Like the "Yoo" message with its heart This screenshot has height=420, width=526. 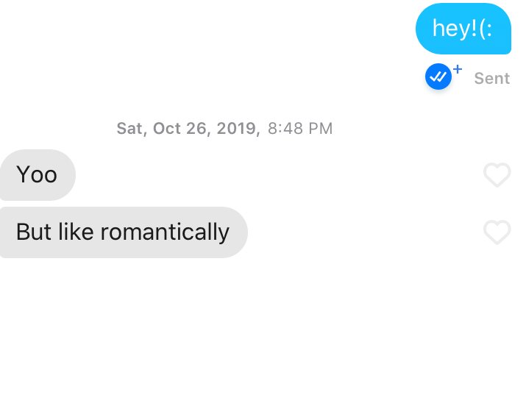click(497, 175)
